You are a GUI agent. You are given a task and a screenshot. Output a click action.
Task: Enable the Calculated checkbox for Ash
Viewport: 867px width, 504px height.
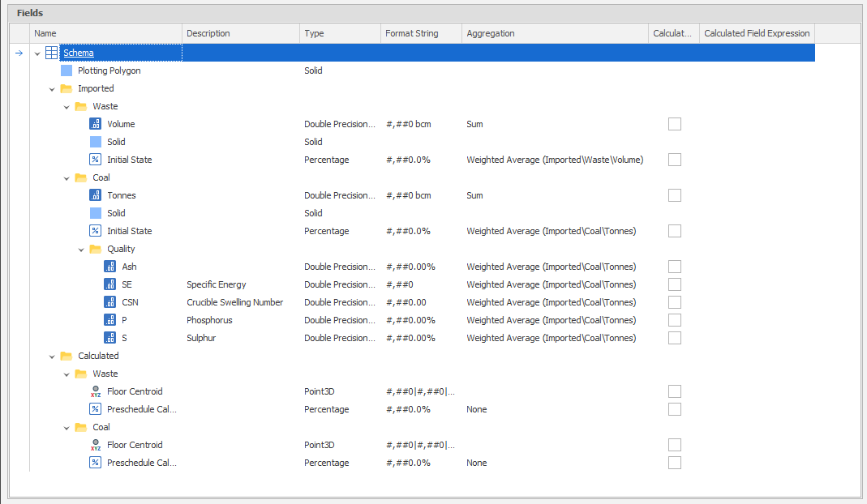click(675, 267)
